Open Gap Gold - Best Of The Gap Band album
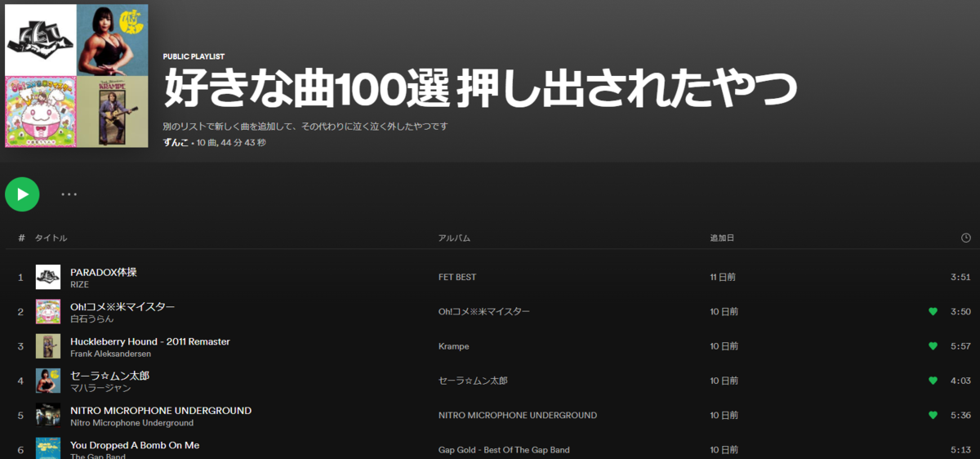The width and height of the screenshot is (980, 459). click(504, 450)
